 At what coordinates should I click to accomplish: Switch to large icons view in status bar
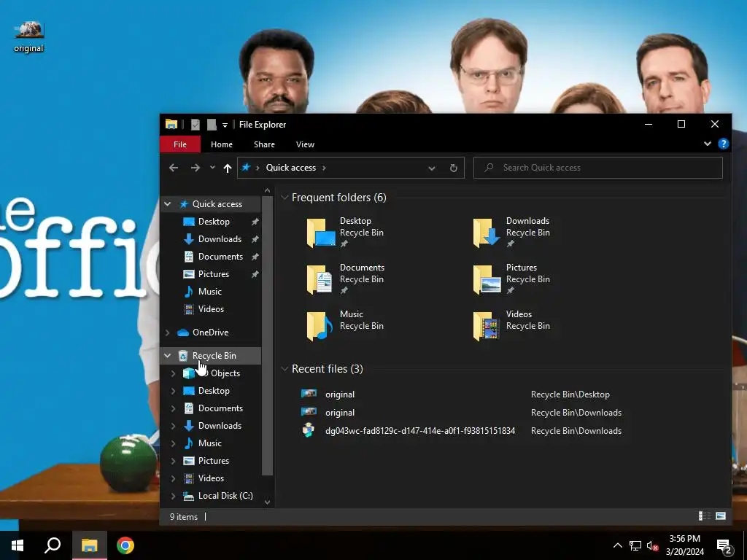point(721,516)
